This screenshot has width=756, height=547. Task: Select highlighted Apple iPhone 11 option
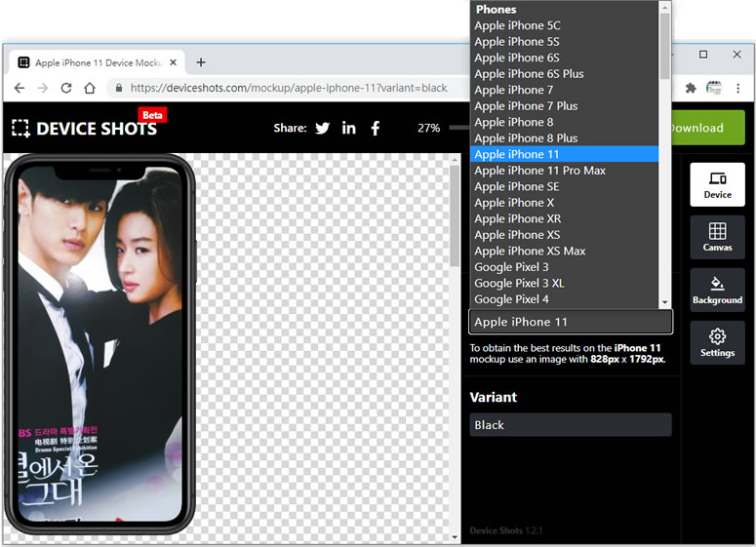564,154
